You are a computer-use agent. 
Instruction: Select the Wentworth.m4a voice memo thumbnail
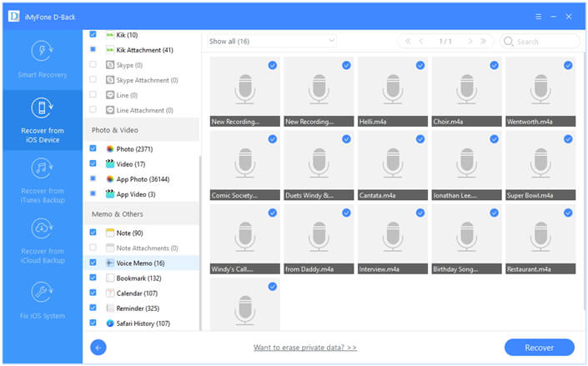[x=540, y=92]
